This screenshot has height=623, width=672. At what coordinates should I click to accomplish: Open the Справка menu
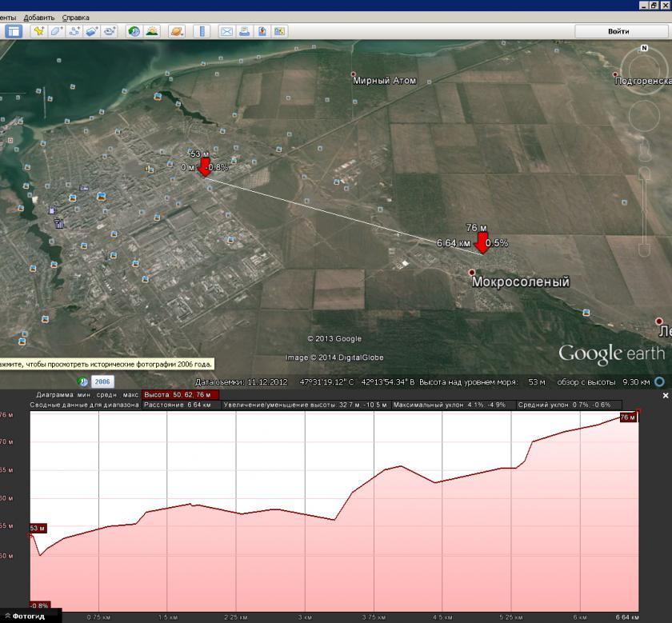(75, 18)
